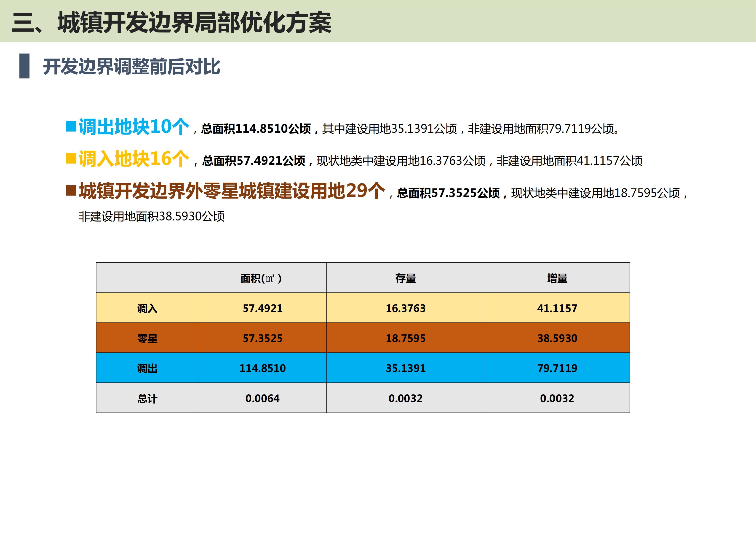This screenshot has height=535, width=756.
Task: Click the slide title 三、城镇开发边界局部优化方案
Action: [171, 22]
